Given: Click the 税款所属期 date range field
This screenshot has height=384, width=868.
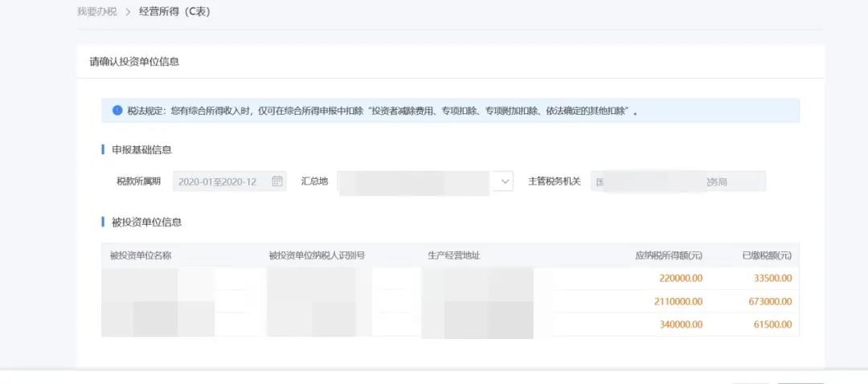Looking at the screenshot, I should 230,182.
